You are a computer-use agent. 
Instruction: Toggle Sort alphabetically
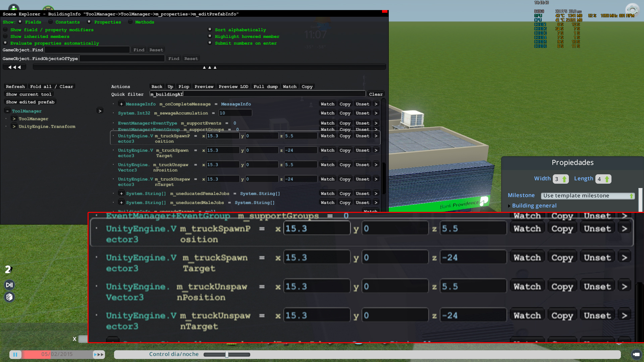point(210,29)
